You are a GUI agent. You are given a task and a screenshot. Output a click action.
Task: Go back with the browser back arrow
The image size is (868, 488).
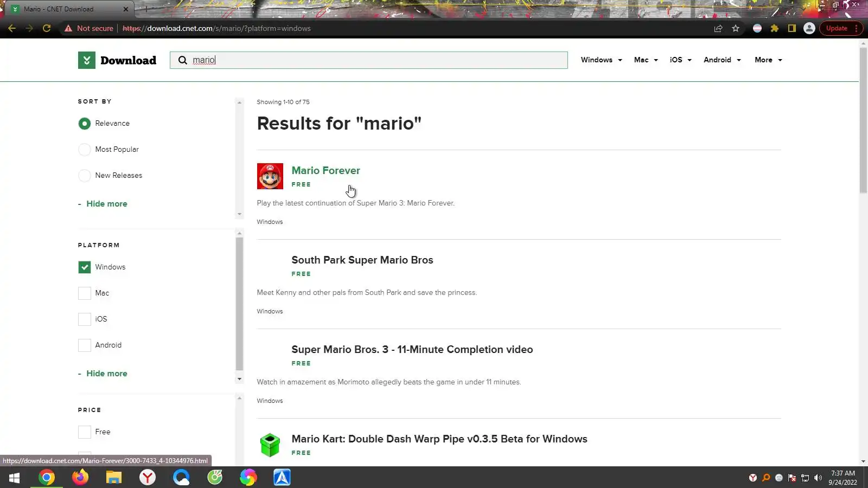[12, 28]
